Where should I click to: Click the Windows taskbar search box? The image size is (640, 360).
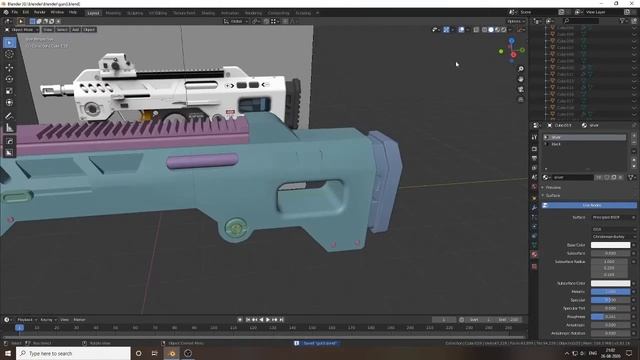pyautogui.click(x=73, y=353)
